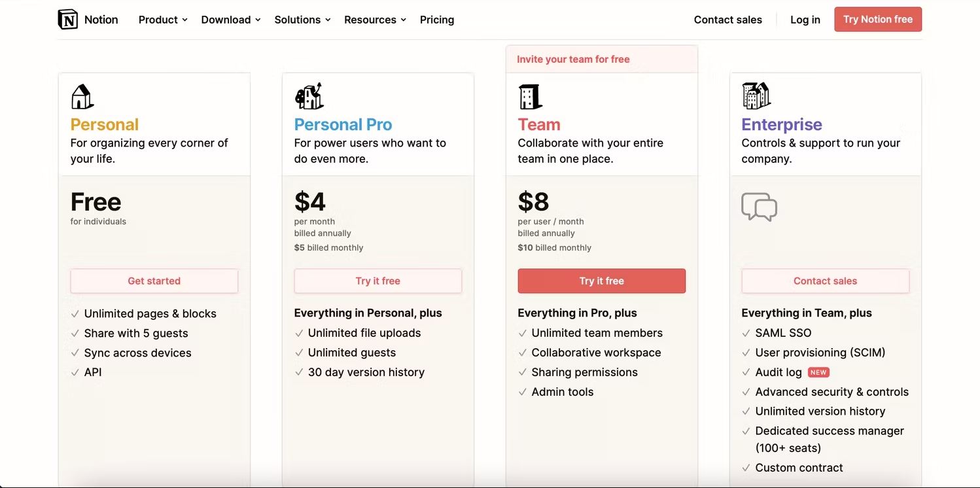980x488 pixels.
Task: Click Sync across devices feature
Action: (x=138, y=353)
